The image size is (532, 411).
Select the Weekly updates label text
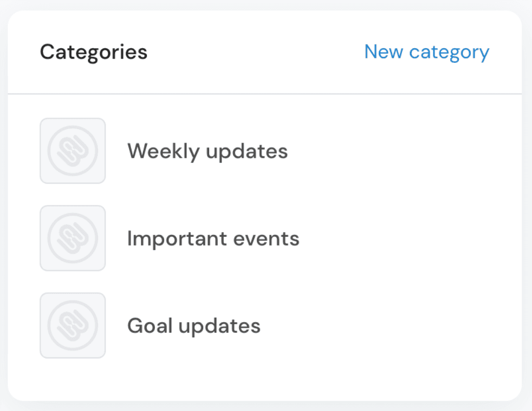tap(207, 151)
